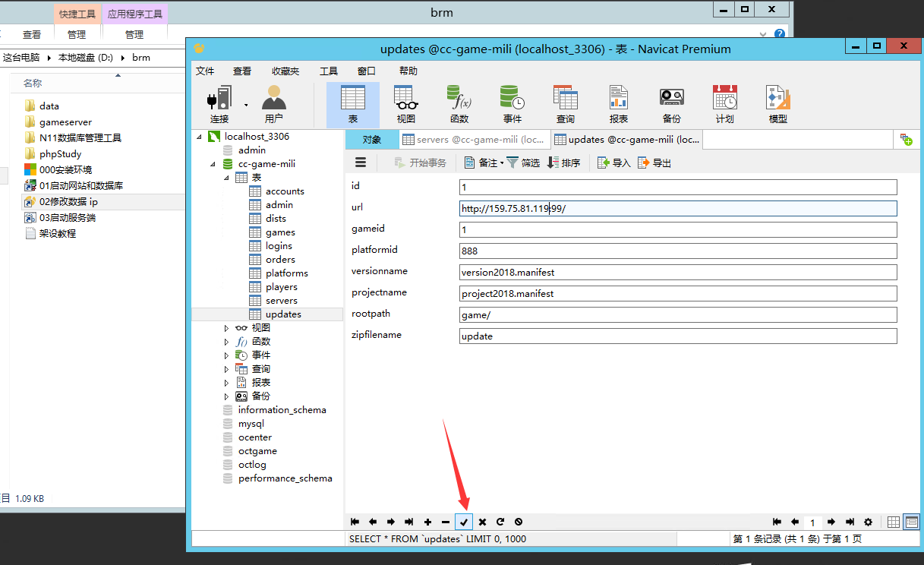This screenshot has width=924, height=565.
Task: Switch to the servers @cc-game-mili tab
Action: coord(474,140)
